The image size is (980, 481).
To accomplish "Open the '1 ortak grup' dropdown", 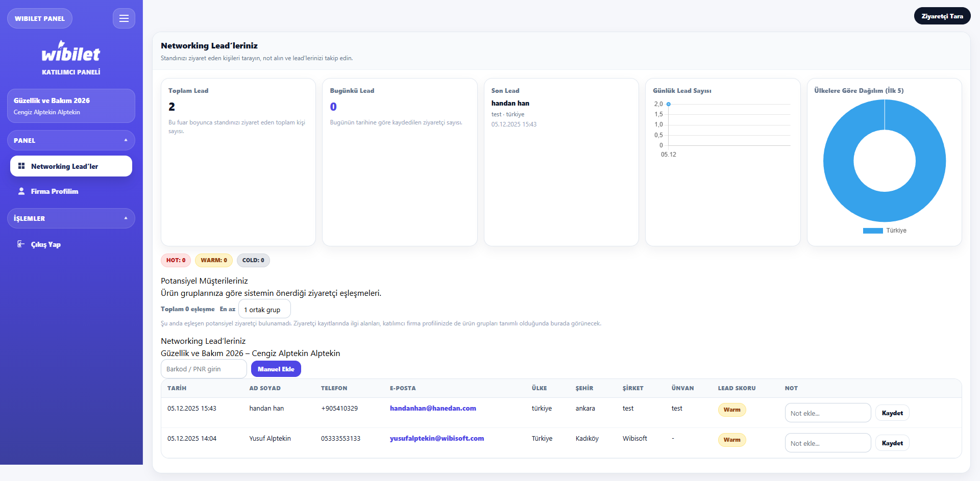I will click(x=264, y=310).
